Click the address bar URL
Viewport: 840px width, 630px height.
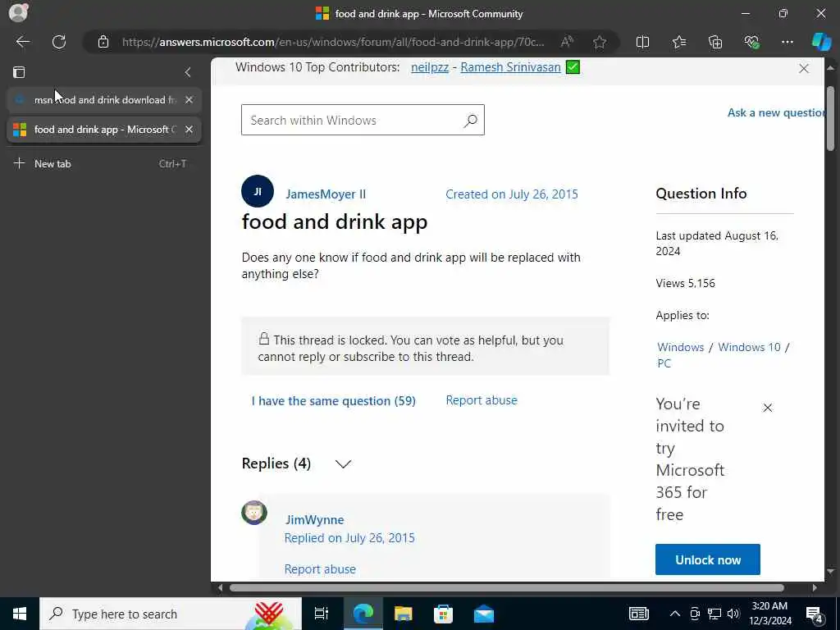click(333, 42)
